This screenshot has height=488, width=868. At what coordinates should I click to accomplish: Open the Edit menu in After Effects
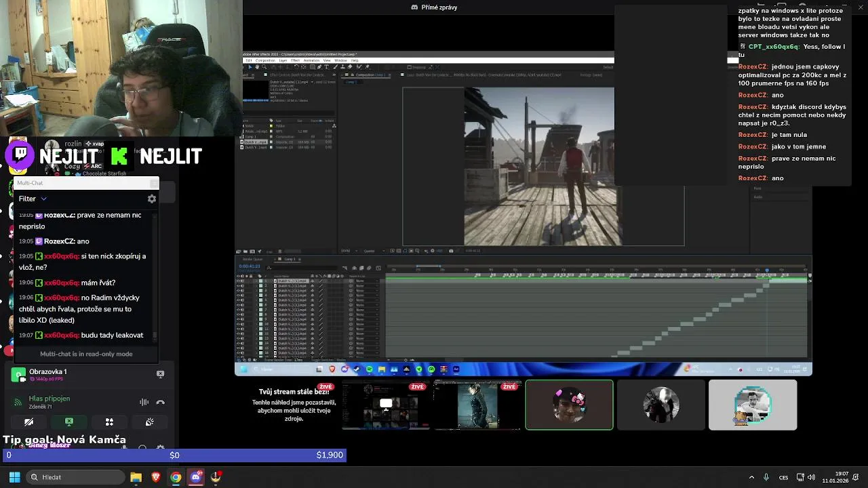tap(249, 60)
